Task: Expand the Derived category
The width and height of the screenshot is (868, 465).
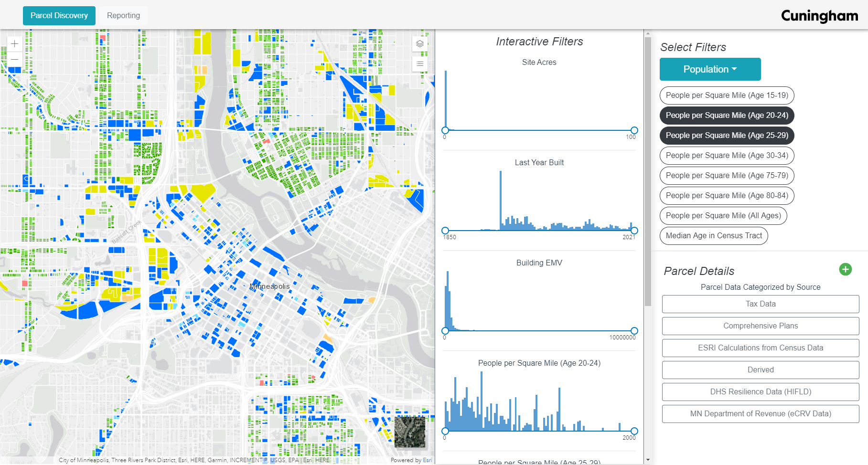Action: (x=761, y=370)
